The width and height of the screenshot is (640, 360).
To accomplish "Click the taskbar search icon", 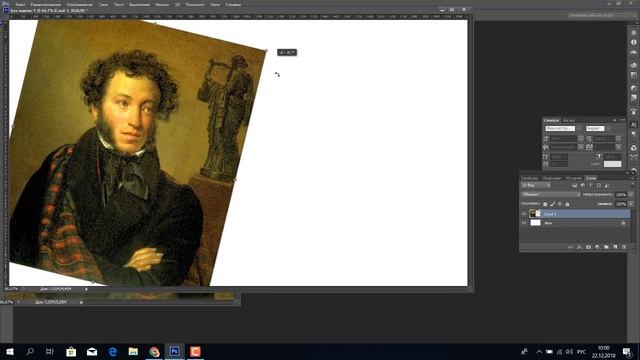I will 30,351.
